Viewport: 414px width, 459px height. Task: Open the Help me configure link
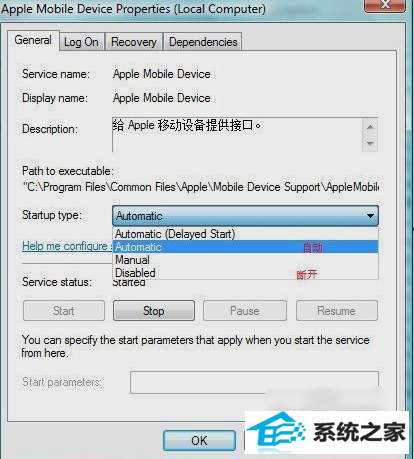(67, 246)
